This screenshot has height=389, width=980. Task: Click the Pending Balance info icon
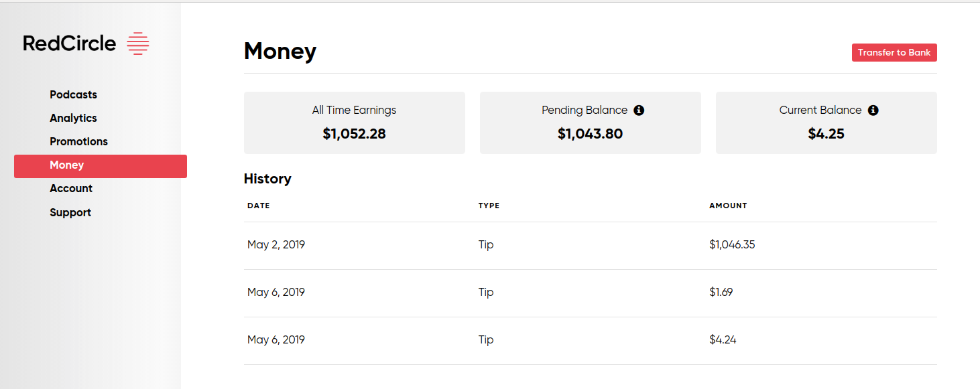[639, 110]
